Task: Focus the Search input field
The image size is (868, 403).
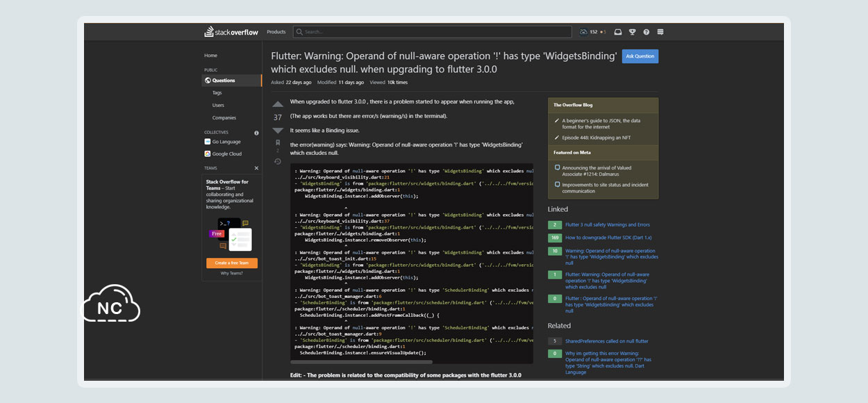Action: tap(432, 32)
